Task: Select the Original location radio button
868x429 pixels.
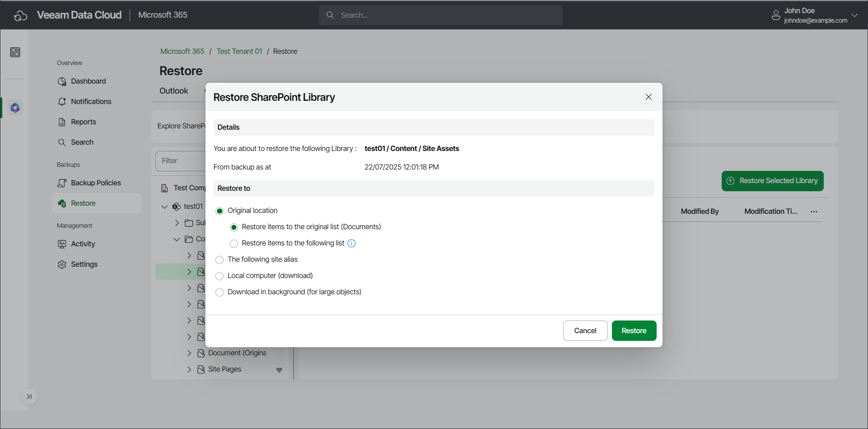Action: (219, 211)
